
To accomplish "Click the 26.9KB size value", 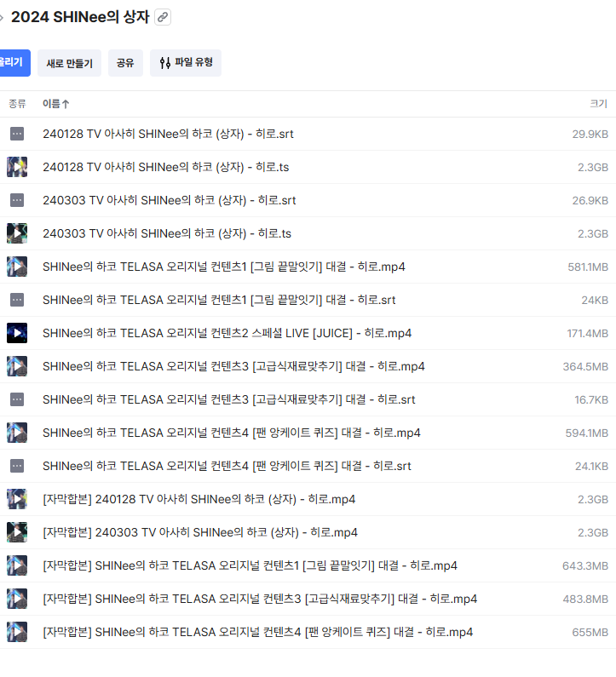I will coord(590,201).
